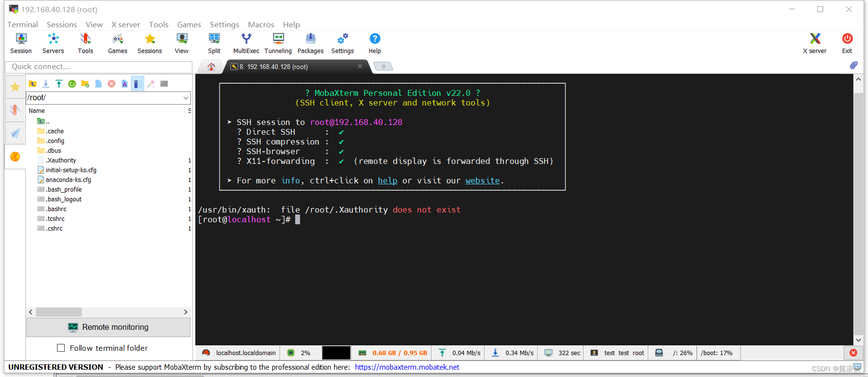This screenshot has height=377, width=868.
Task: Click terminal scrollbar up arrow
Action: [x=858, y=79]
